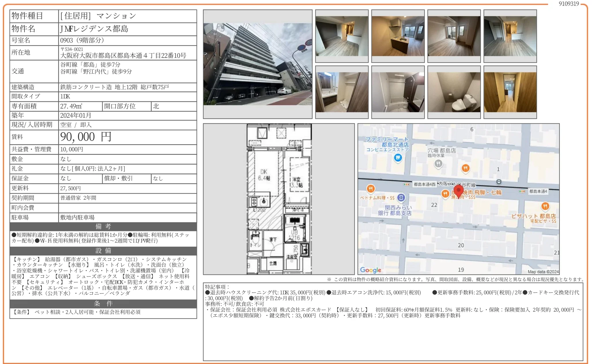Click the 穴場 都島店 gray restaurant marker

(x=438, y=164)
